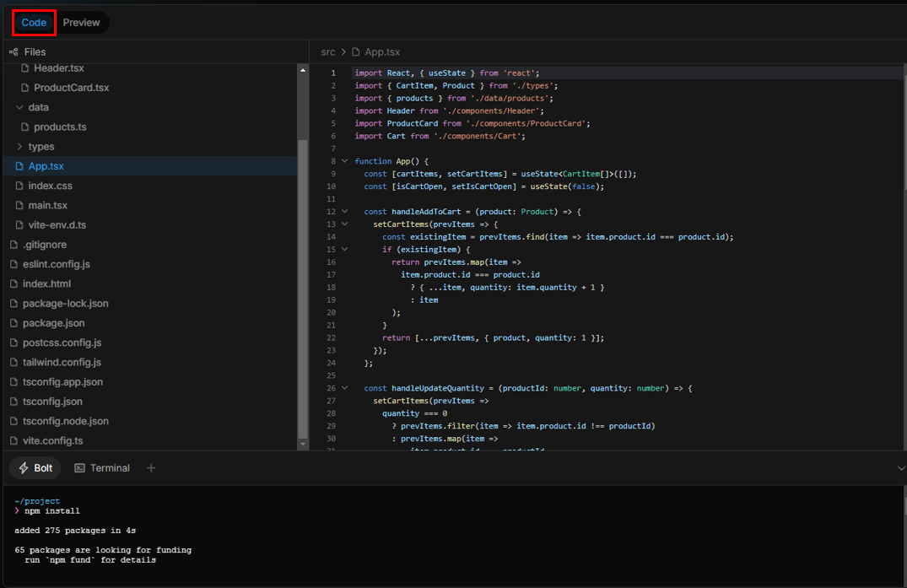Image resolution: width=907 pixels, height=588 pixels.
Task: Add a new terminal with plus icon
Action: [x=151, y=467]
